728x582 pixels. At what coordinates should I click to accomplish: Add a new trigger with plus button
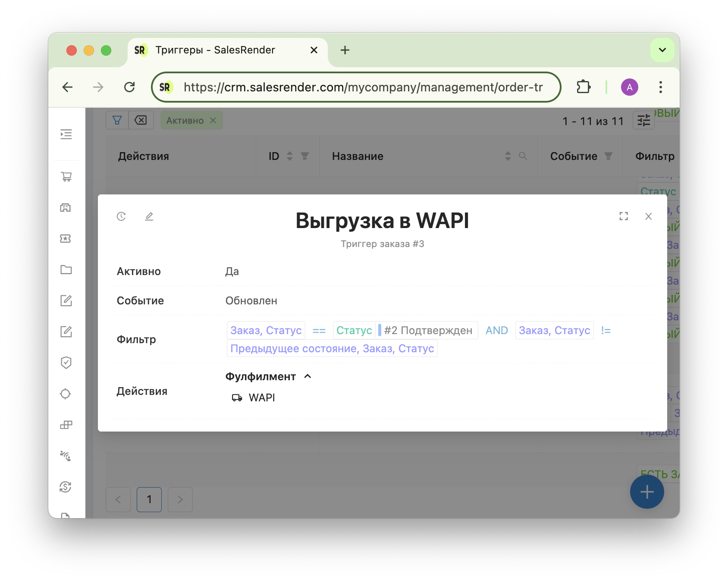647,492
